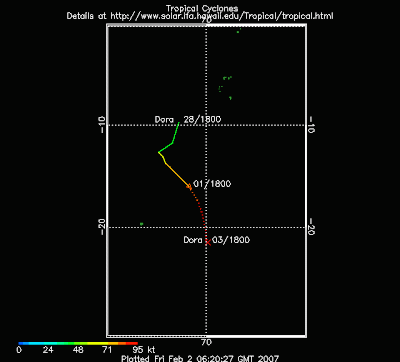Click the right '-10' latitude label
400x362 pixels.
[310, 125]
